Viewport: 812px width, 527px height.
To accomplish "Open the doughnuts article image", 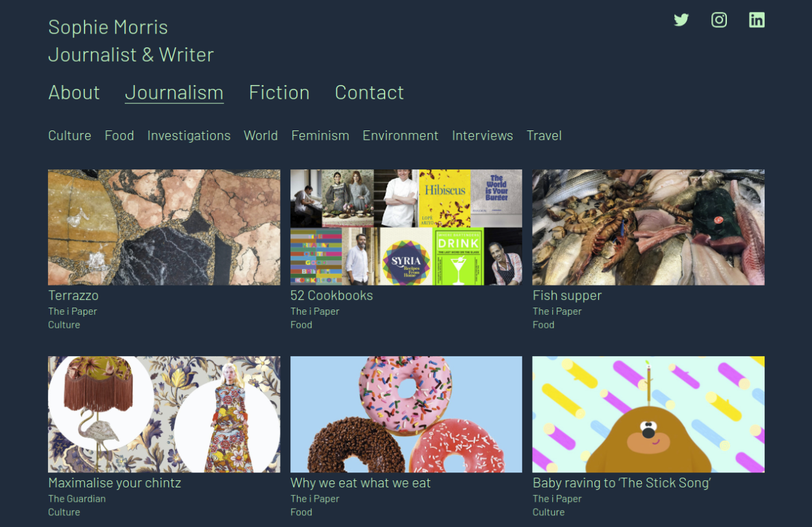I will tap(406, 414).
